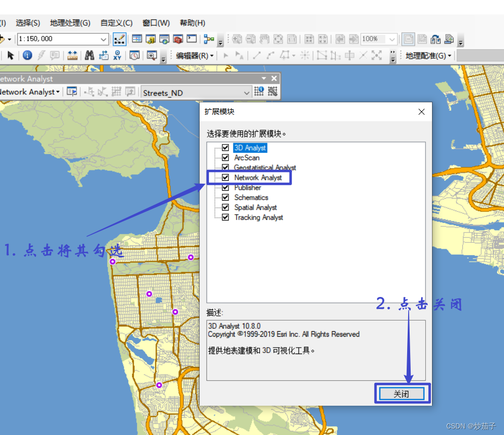504x435 pixels.
Task: Open the 自定义(C) menu
Action: coord(116,23)
